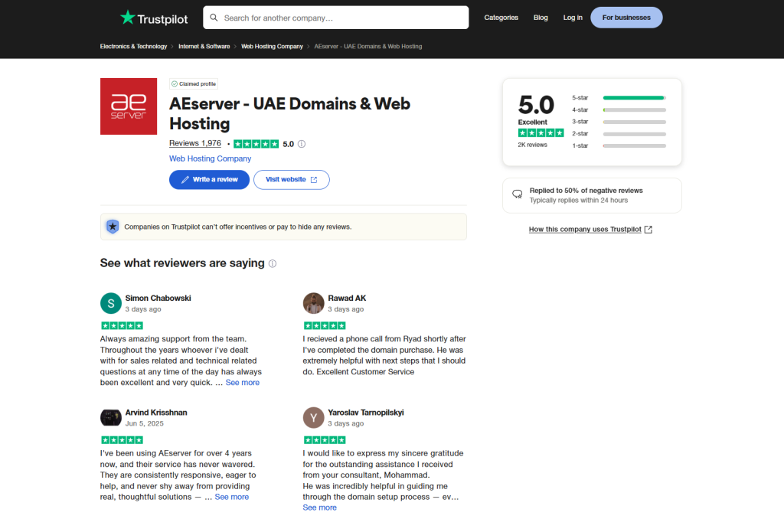
Task: Focus the 'Search for another company' field
Action: tap(336, 18)
